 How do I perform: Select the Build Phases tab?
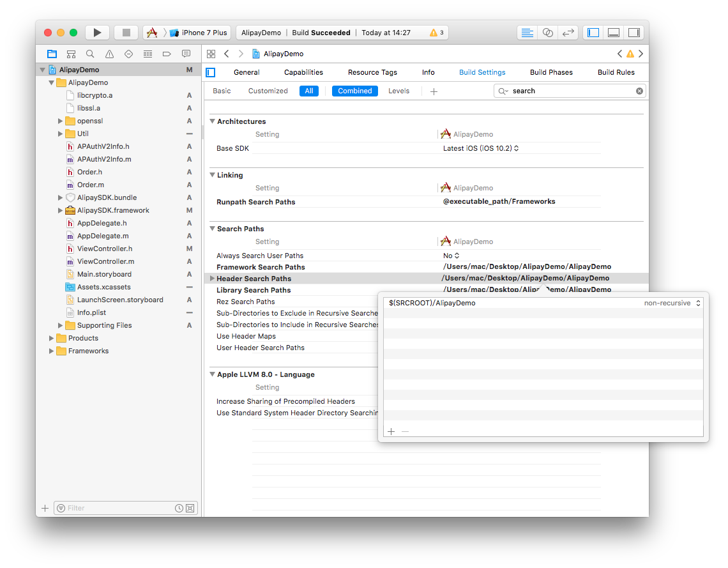point(551,72)
